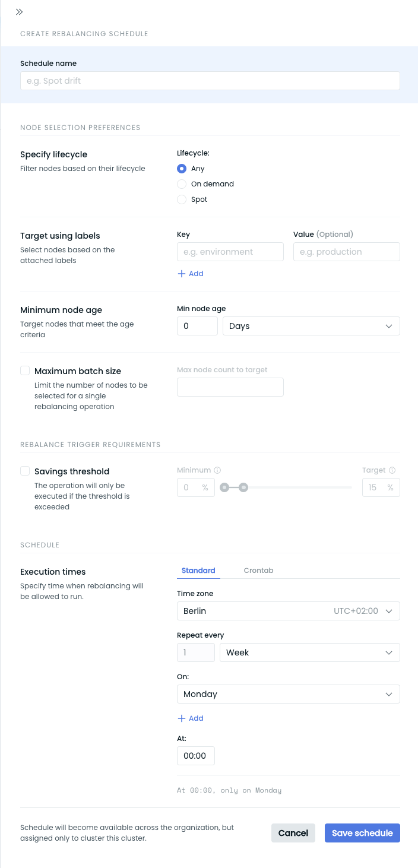Cancel the schedule creation
Screen dimensions: 418x868
coord(293,833)
